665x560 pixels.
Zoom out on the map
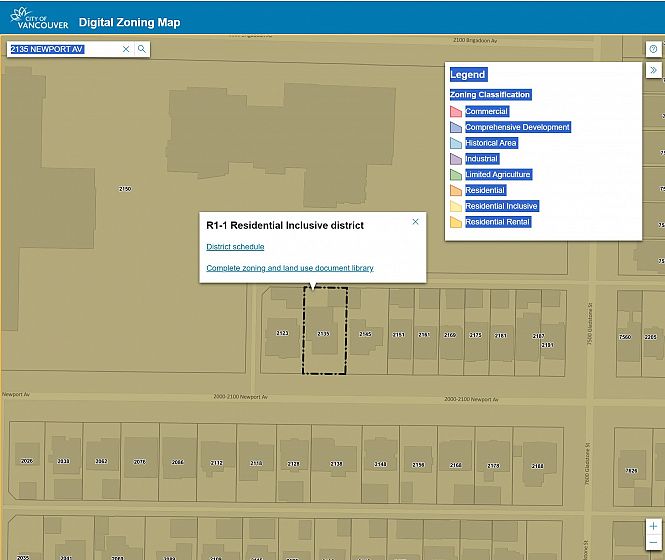pos(653,542)
